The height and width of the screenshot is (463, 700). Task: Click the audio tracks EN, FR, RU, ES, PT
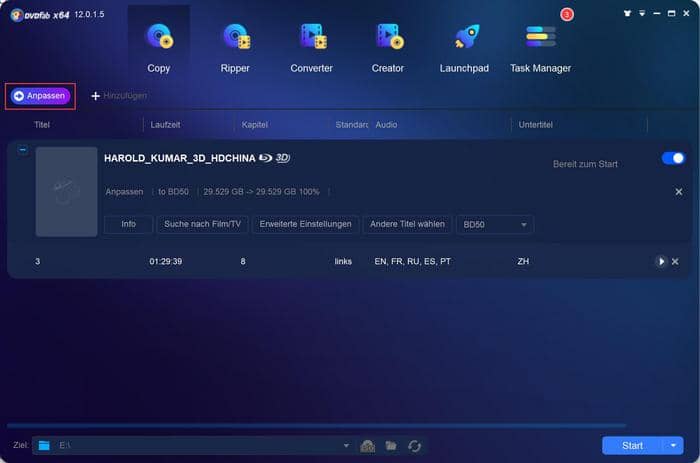pyautogui.click(x=412, y=262)
